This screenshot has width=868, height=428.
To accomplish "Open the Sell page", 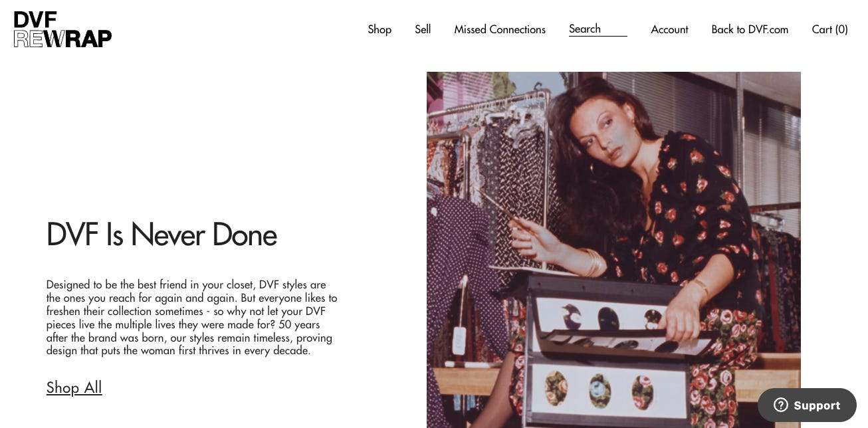I will [x=423, y=29].
